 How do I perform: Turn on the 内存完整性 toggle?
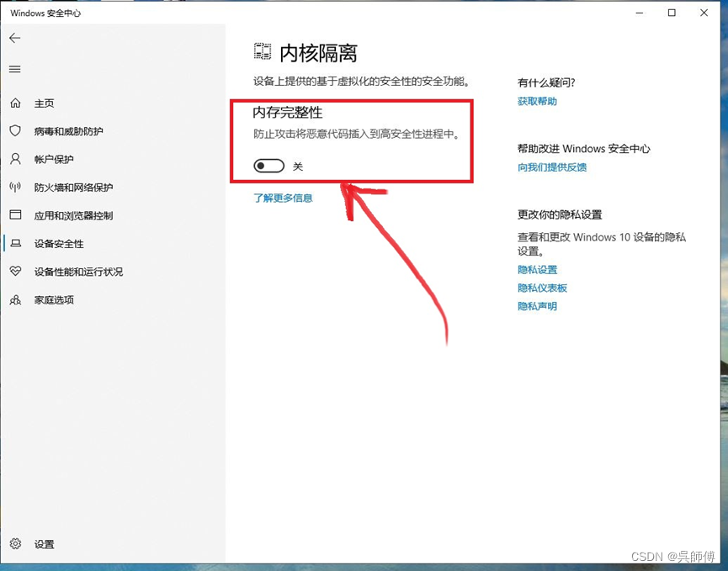click(x=268, y=166)
